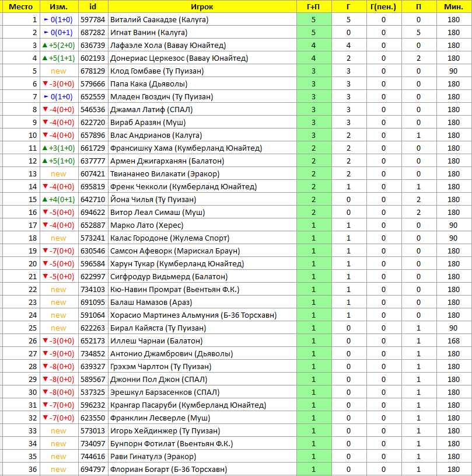
Task: Select player Твиананео Вилакати (Эракор)
Action: (165, 174)
